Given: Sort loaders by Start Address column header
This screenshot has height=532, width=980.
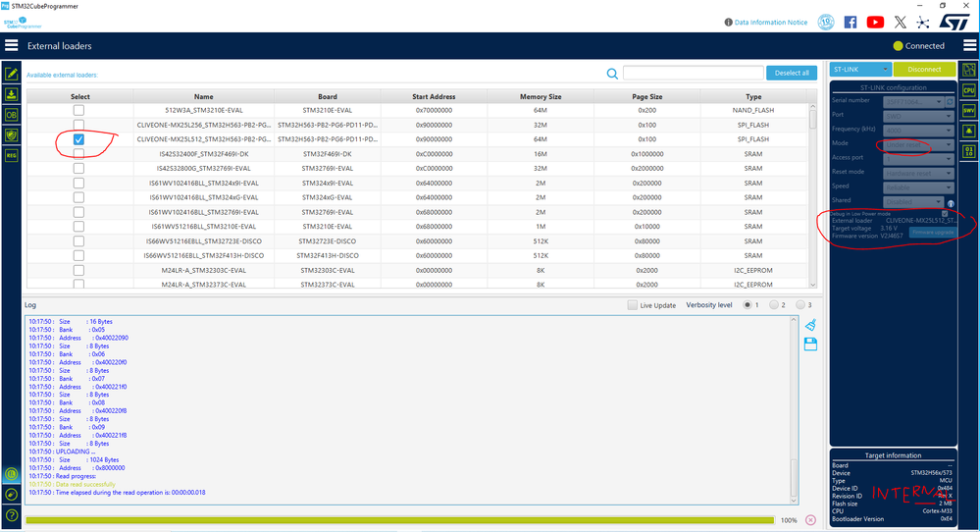Looking at the screenshot, I should click(x=434, y=97).
